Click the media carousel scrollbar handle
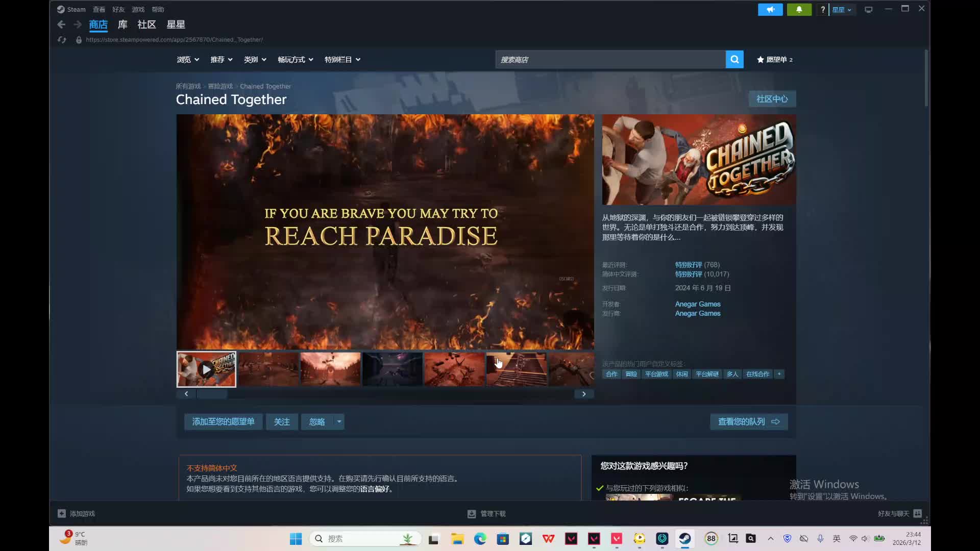 point(212,394)
